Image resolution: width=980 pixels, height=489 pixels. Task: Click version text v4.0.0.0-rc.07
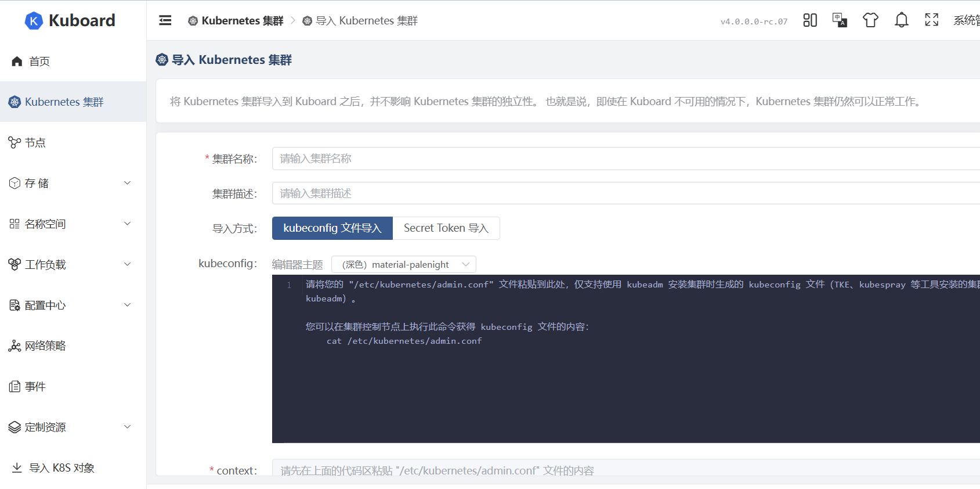(x=754, y=21)
